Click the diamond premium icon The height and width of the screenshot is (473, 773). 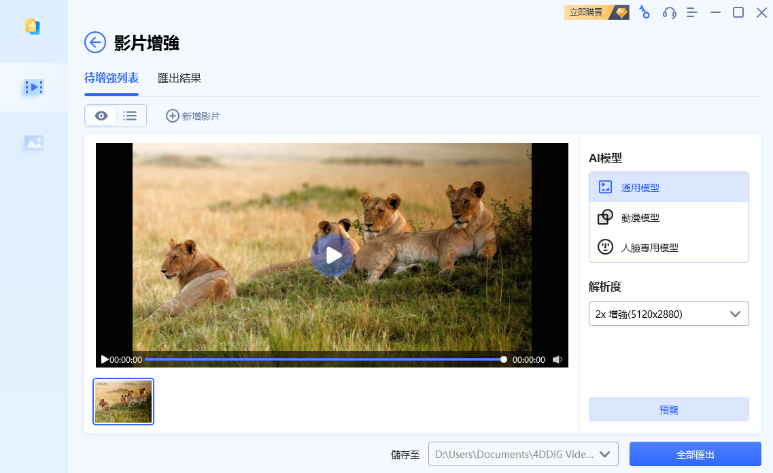(x=621, y=12)
